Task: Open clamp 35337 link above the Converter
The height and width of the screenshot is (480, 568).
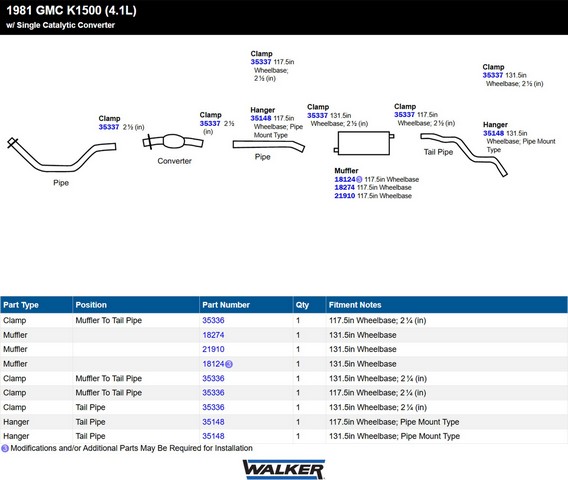Action: click(x=210, y=124)
